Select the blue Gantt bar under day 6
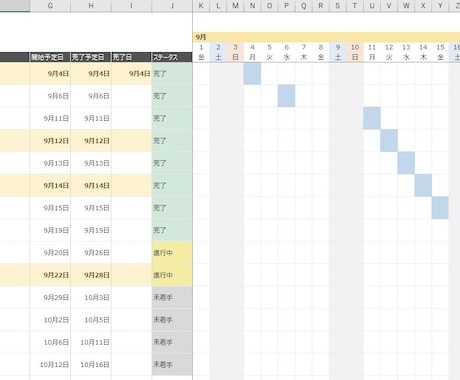460x380 pixels. coord(286,96)
